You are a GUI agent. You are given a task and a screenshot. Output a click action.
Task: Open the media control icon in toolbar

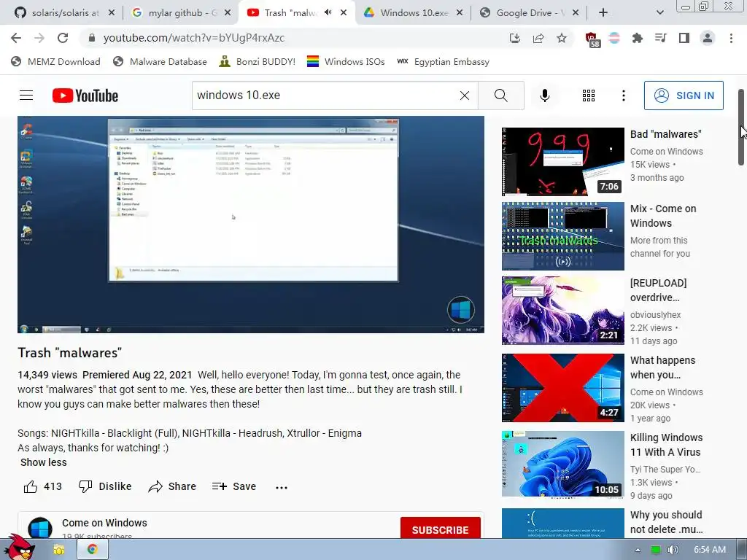(x=660, y=38)
